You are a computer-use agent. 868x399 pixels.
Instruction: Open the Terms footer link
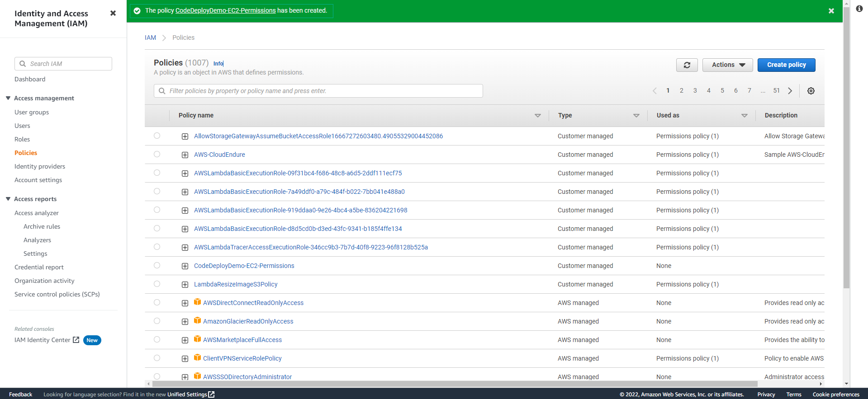[x=794, y=394]
